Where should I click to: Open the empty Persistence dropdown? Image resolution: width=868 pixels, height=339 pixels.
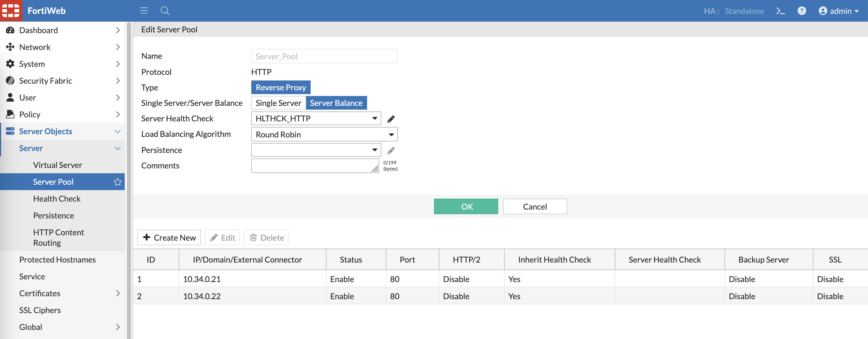(316, 150)
